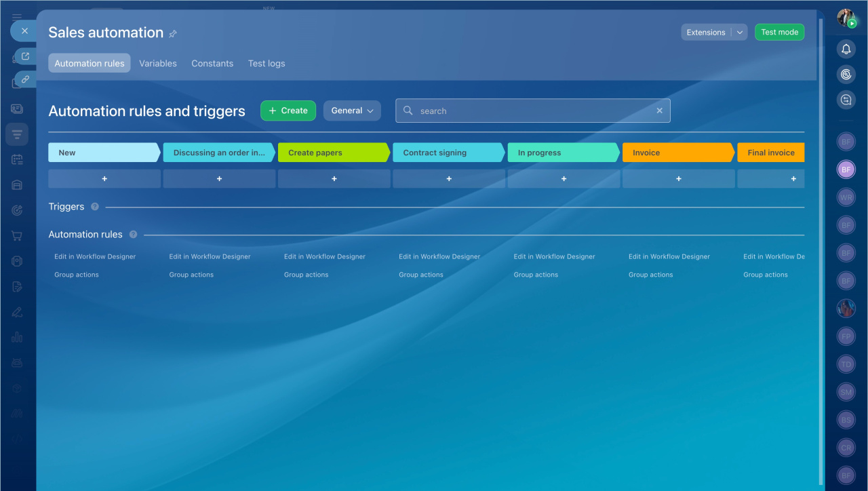
Task: Open slider in new window icon
Action: [25, 56]
